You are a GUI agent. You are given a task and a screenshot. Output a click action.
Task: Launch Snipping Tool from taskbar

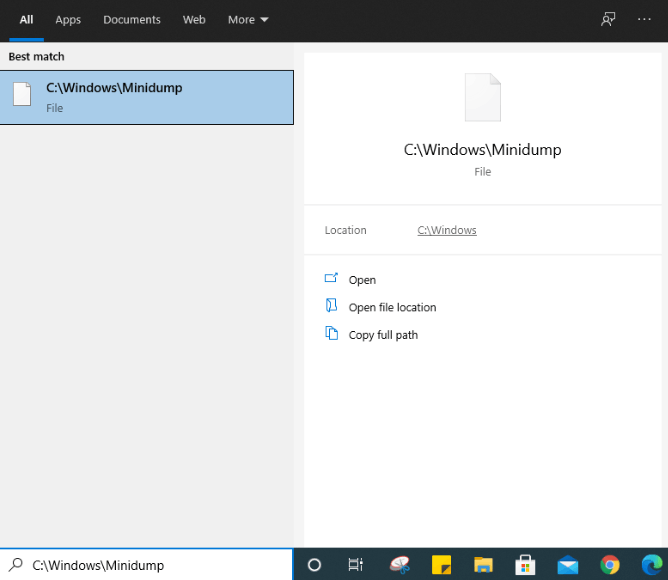[400, 565]
